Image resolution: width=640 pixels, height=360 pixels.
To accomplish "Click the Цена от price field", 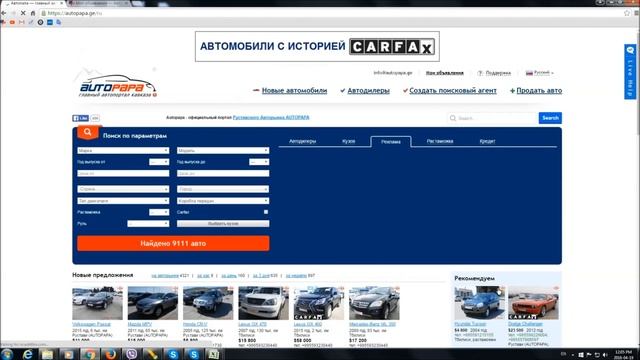I will point(123,173).
